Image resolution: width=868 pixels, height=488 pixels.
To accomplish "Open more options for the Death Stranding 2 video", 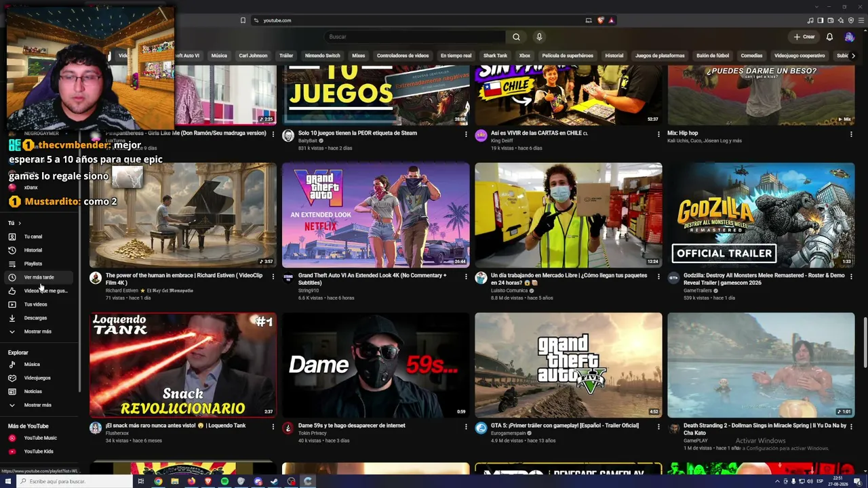I will [851, 427].
